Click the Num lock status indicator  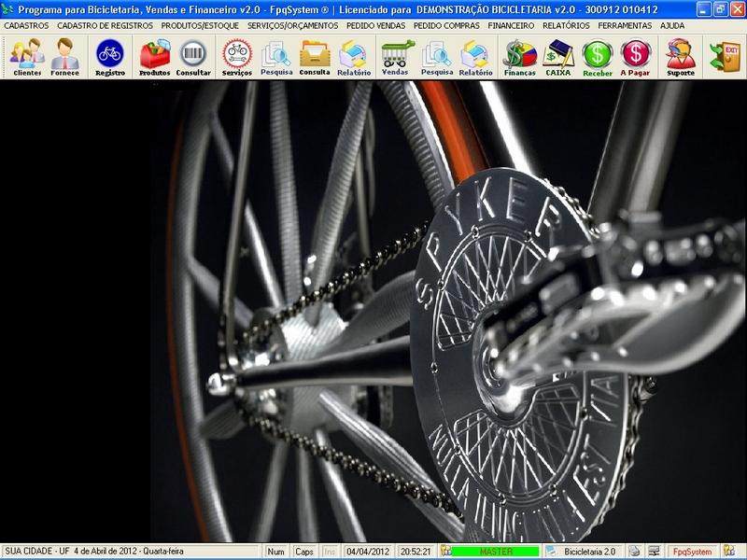click(x=275, y=552)
